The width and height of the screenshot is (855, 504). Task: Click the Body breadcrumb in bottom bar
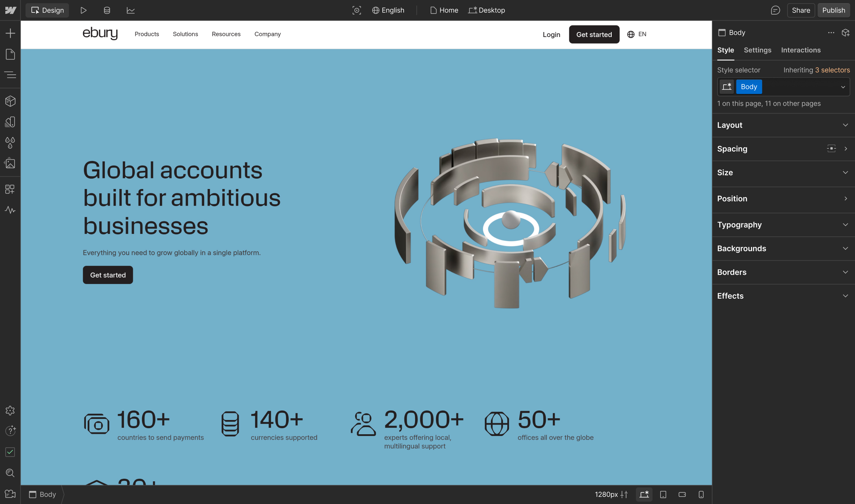[x=42, y=494]
